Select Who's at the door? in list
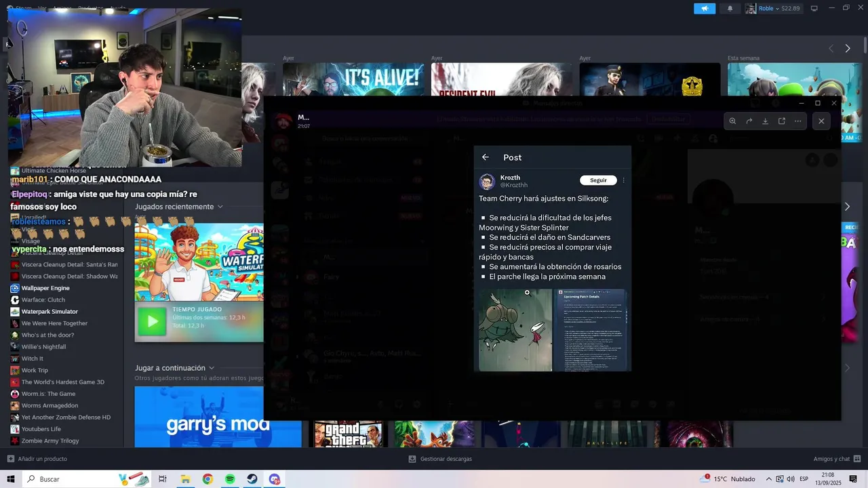868x488 pixels. 47,335
